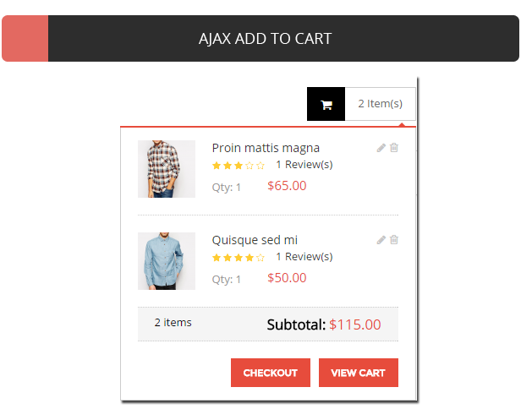Open the Proin mattis magna product link
Screen dimensions: 521x420
click(266, 148)
